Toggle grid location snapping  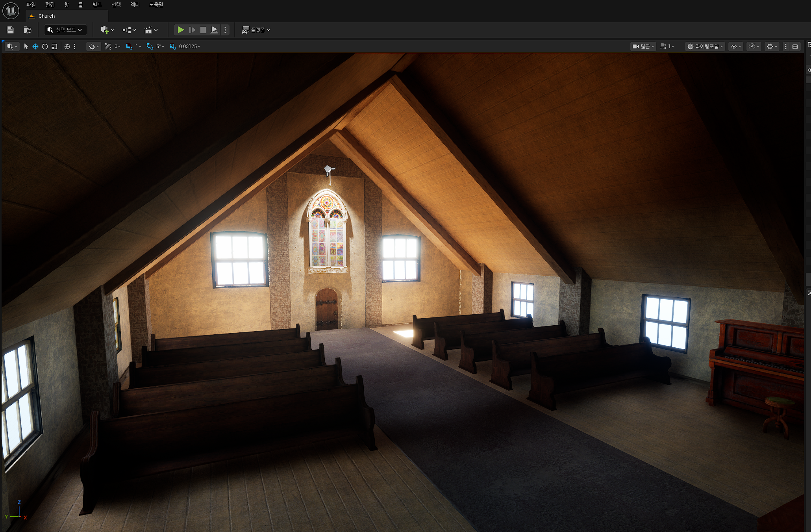(x=129, y=46)
